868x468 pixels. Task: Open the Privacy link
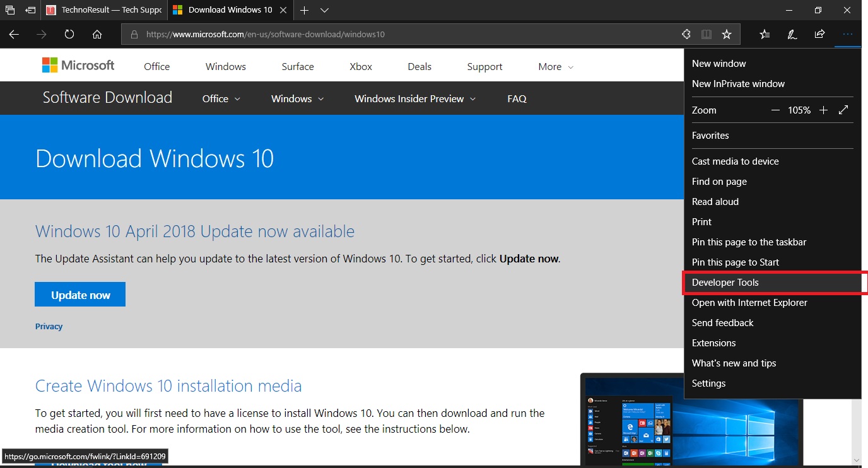coord(49,326)
